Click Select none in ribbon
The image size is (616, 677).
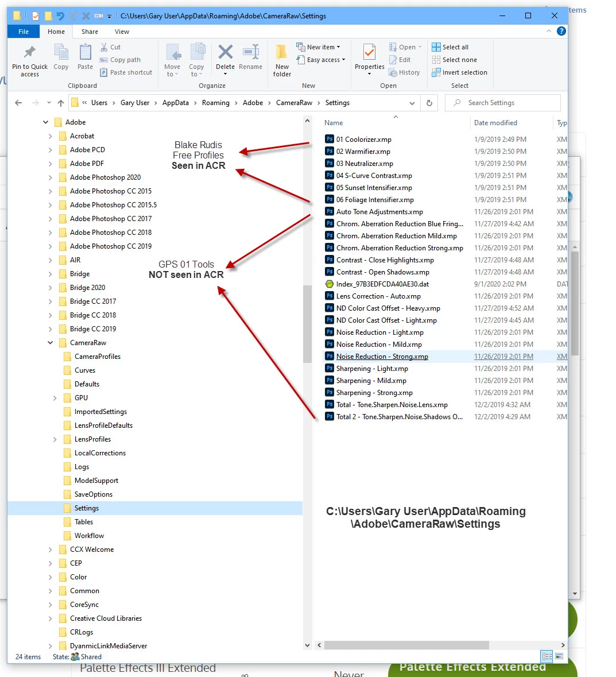455,60
